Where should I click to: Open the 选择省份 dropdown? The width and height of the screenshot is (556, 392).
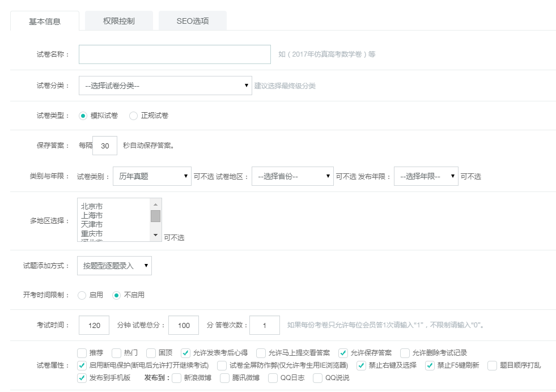click(292, 176)
